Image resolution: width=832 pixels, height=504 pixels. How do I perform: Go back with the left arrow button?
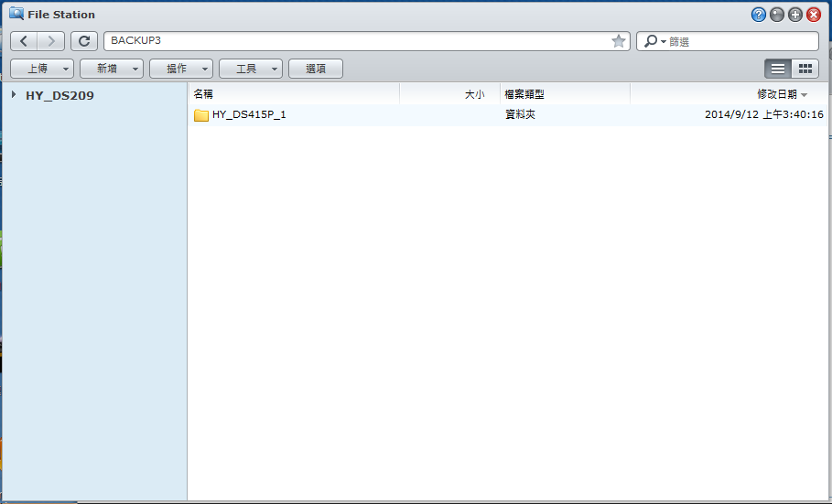(24, 41)
